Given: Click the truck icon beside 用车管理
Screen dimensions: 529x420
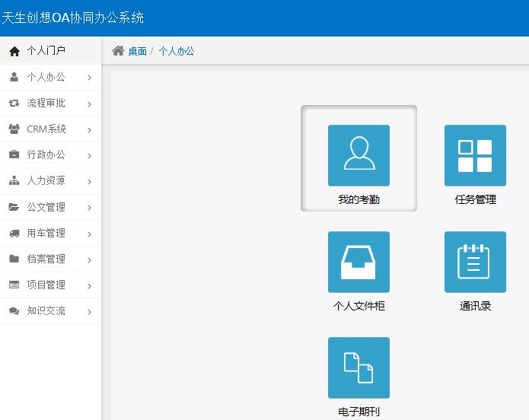Looking at the screenshot, I should (14, 233).
